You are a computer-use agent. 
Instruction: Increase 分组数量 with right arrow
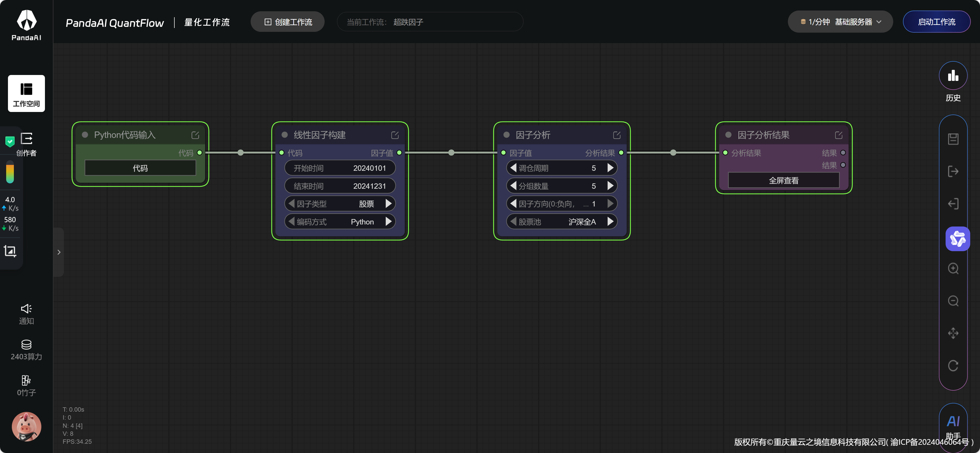tap(611, 186)
